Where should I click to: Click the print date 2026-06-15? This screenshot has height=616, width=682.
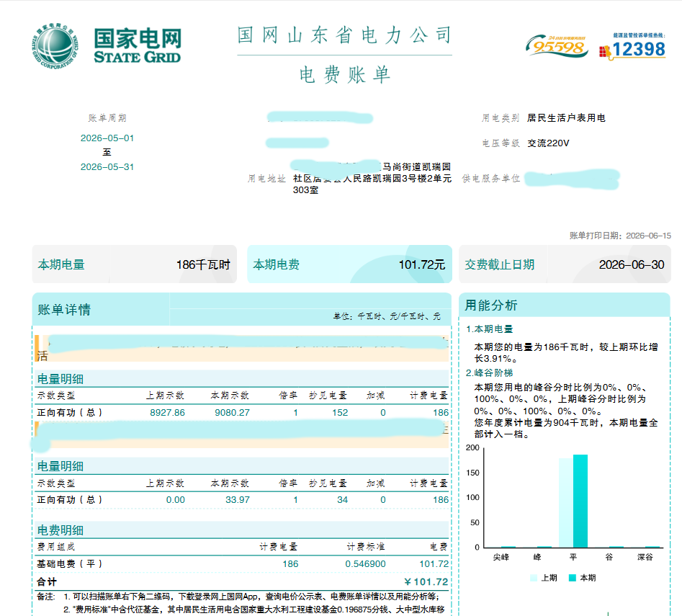(648, 236)
